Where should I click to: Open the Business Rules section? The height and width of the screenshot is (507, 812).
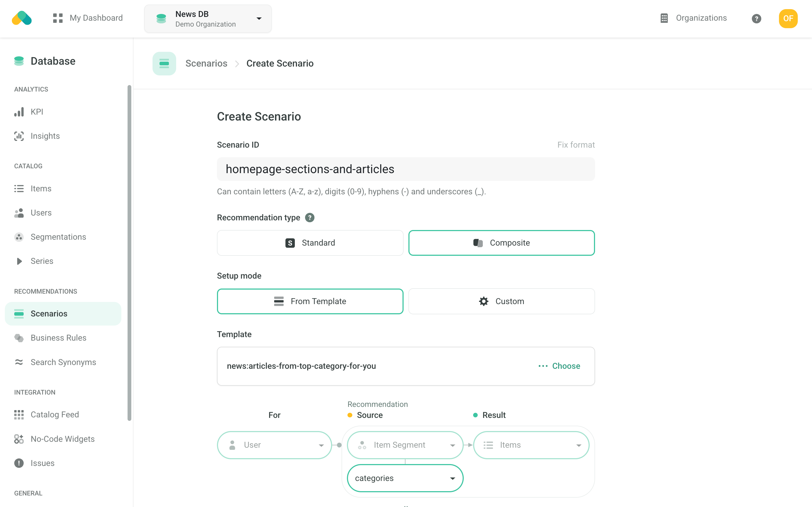click(58, 338)
